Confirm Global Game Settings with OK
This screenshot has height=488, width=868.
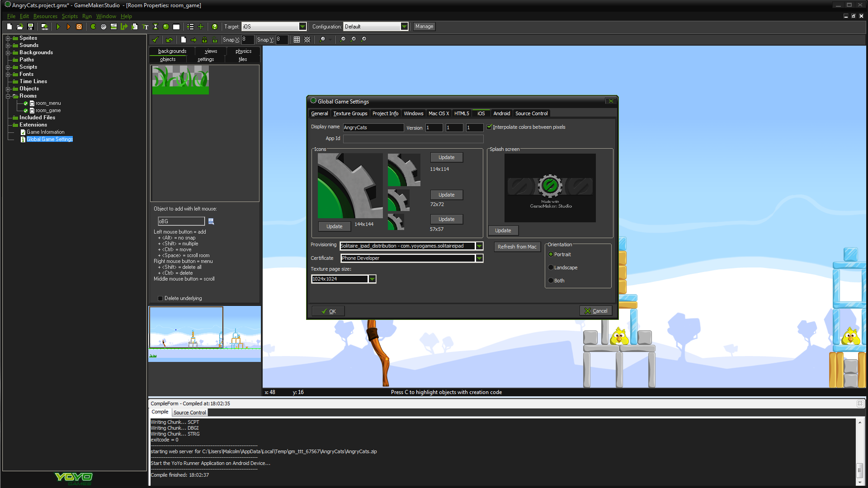pos(328,311)
